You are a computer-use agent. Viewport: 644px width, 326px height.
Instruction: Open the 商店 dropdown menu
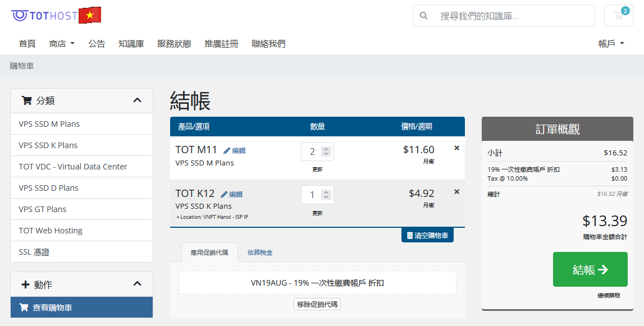click(62, 44)
